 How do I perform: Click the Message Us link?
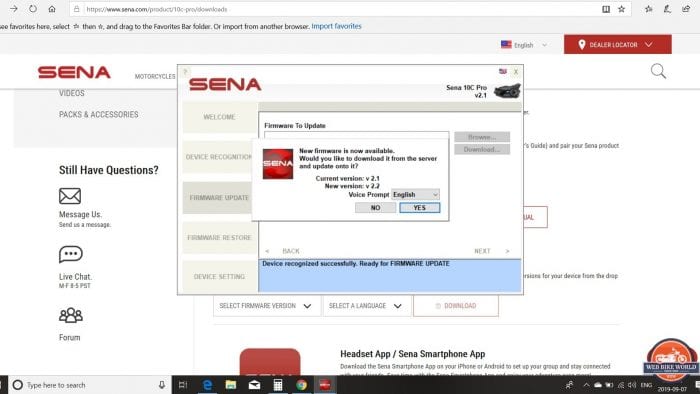80,214
